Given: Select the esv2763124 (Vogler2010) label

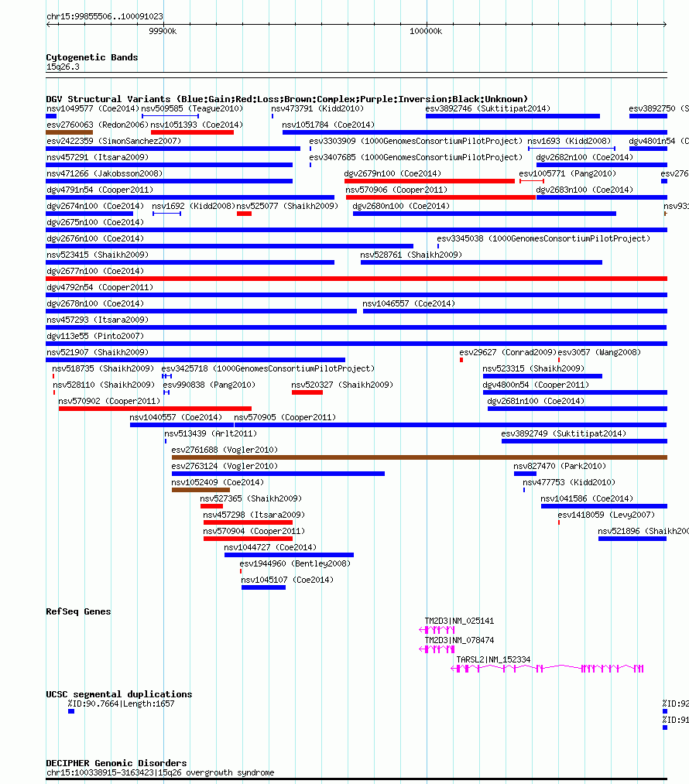Looking at the screenshot, I should (x=225, y=466).
